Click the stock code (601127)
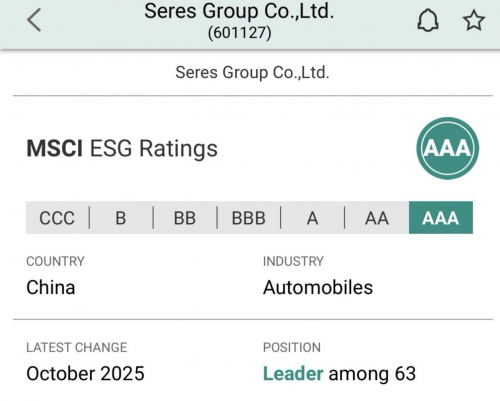Viewport: 500px width, 401px height. [x=239, y=33]
